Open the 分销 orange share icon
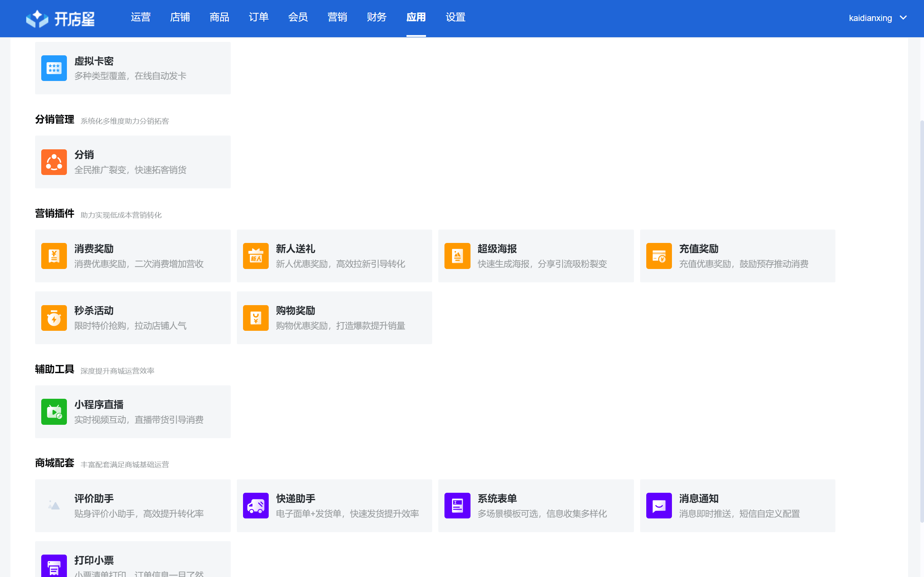This screenshot has width=924, height=577. 54,162
